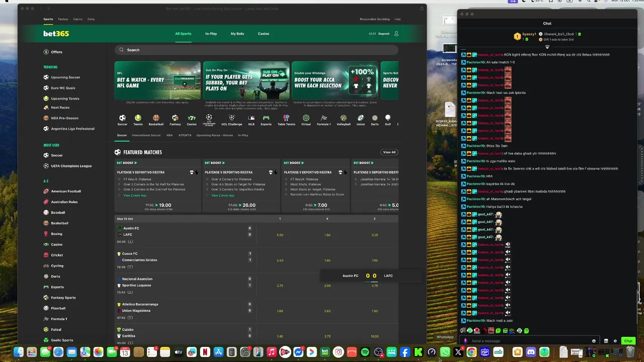Switch to In-Play header tab
Viewport: 644px width, 362px height.
click(x=211, y=34)
